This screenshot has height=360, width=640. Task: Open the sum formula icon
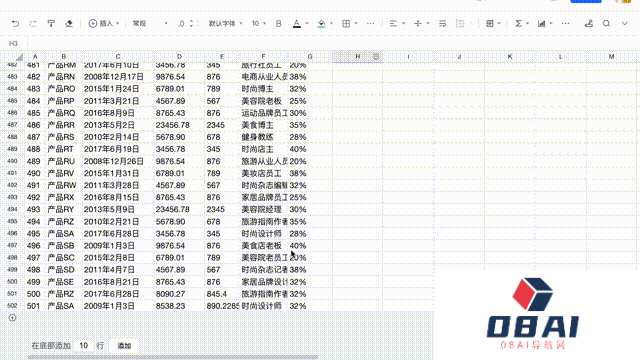pyautogui.click(x=518, y=24)
